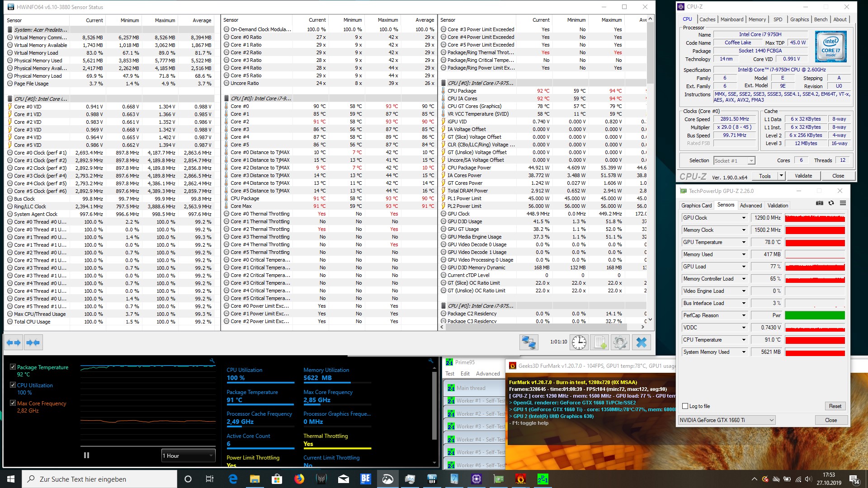Open CPU-Z from the taskbar chip icon
Viewport: 868px width, 488px height.
(x=476, y=479)
